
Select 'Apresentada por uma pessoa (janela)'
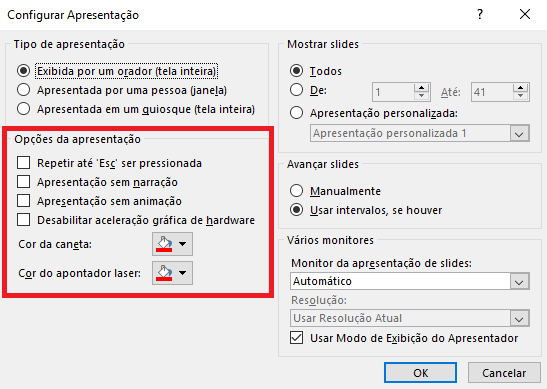[23, 90]
